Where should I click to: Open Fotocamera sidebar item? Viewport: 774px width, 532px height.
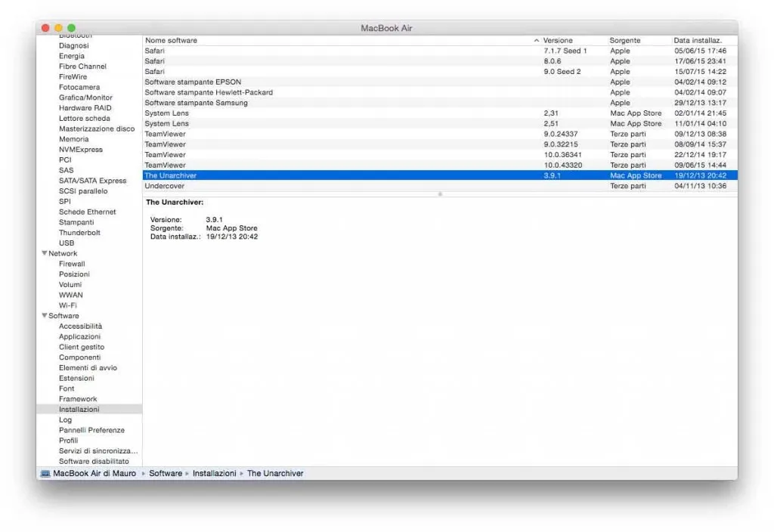pos(79,87)
